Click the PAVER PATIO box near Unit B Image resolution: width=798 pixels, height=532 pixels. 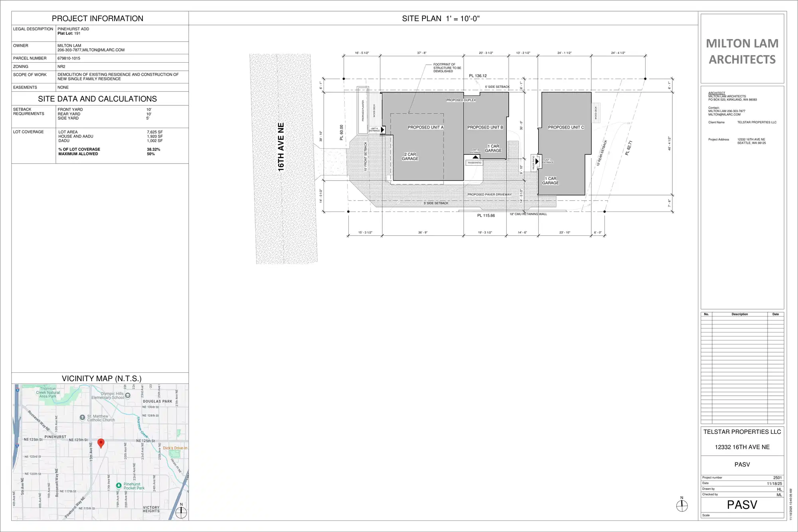pyautogui.click(x=474, y=163)
